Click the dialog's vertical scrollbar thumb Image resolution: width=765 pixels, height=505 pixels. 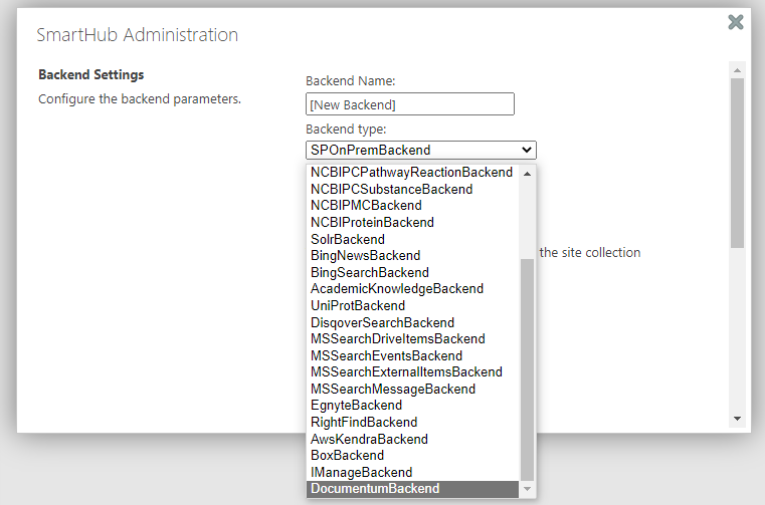click(738, 160)
